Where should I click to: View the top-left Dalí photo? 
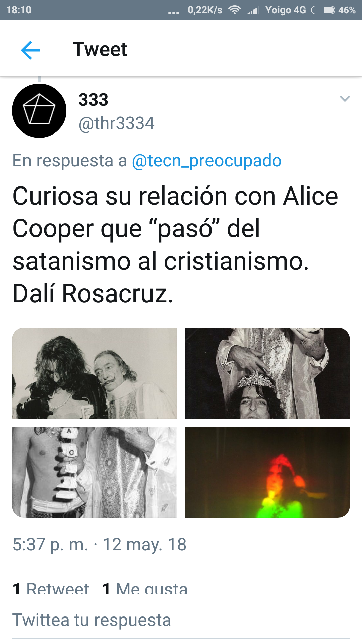[95, 373]
